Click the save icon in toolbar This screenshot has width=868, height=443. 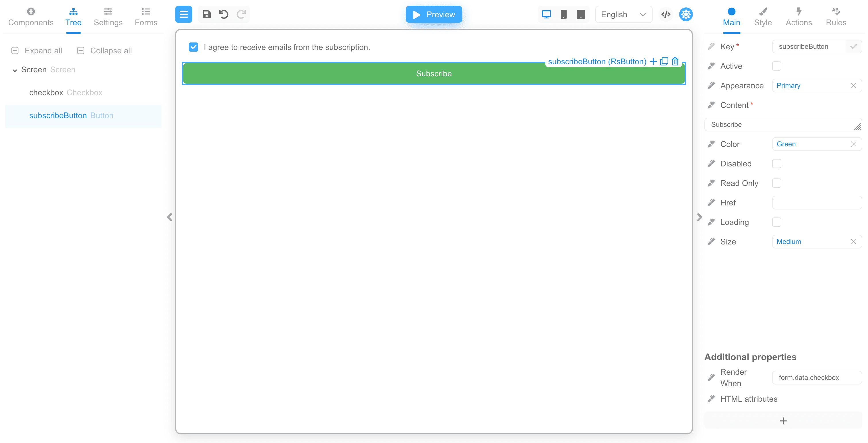(x=206, y=14)
